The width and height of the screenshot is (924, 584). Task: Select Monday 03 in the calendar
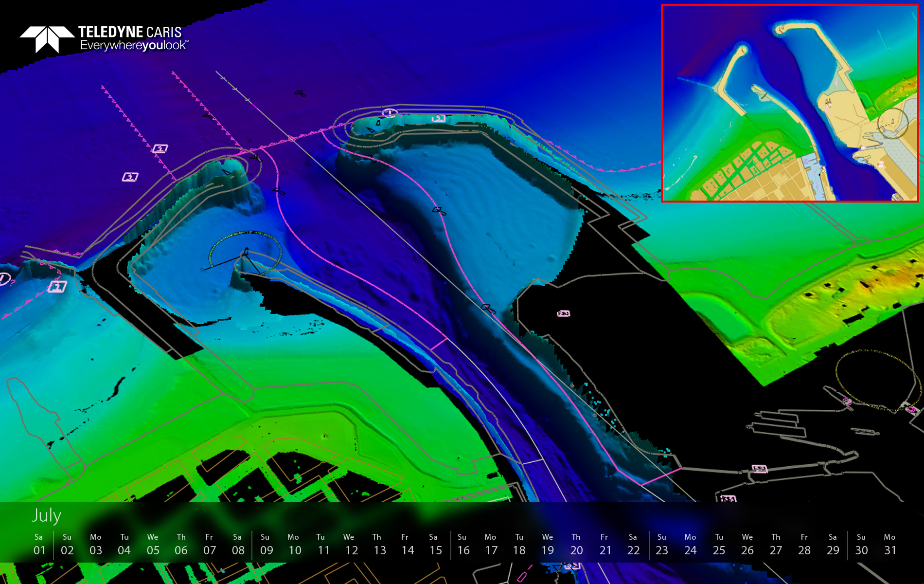coord(96,545)
